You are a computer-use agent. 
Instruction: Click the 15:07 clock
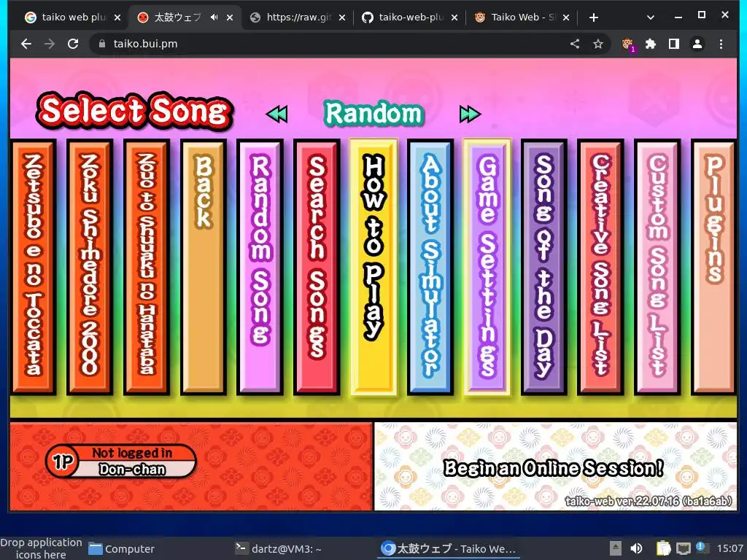tap(729, 548)
